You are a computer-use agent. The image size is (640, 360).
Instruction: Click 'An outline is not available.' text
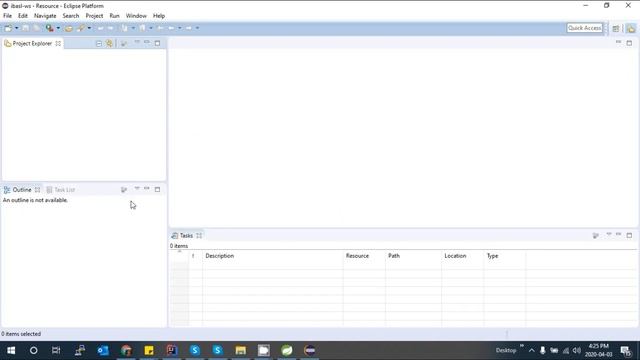click(x=35, y=200)
